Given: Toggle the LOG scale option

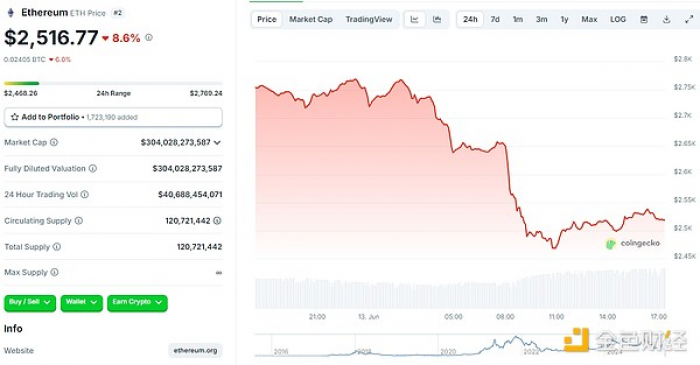Looking at the screenshot, I should pyautogui.click(x=618, y=19).
